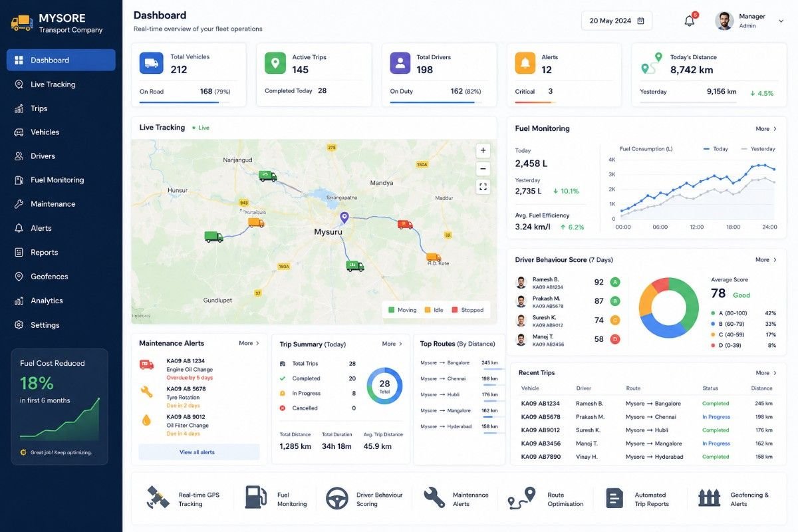Click the Trip Summary 28 Total donut

coord(384,386)
